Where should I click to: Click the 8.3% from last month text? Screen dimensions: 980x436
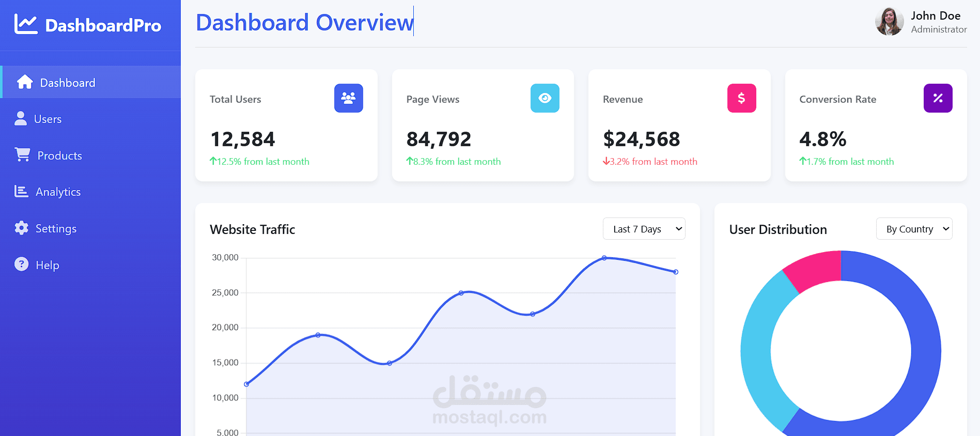coord(457,162)
